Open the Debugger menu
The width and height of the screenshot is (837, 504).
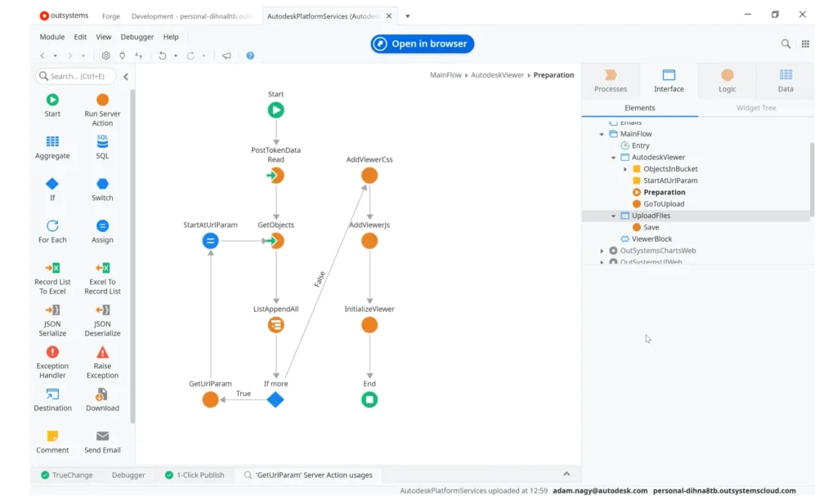click(137, 36)
